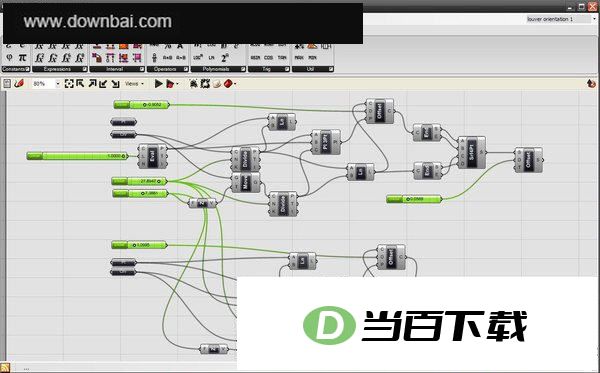Click the 0.0568 number slider

(x=414, y=199)
